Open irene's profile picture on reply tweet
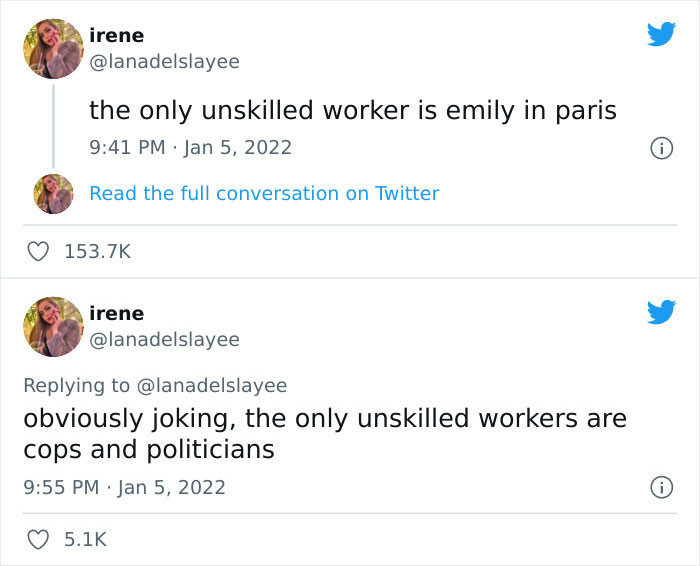 (x=53, y=327)
